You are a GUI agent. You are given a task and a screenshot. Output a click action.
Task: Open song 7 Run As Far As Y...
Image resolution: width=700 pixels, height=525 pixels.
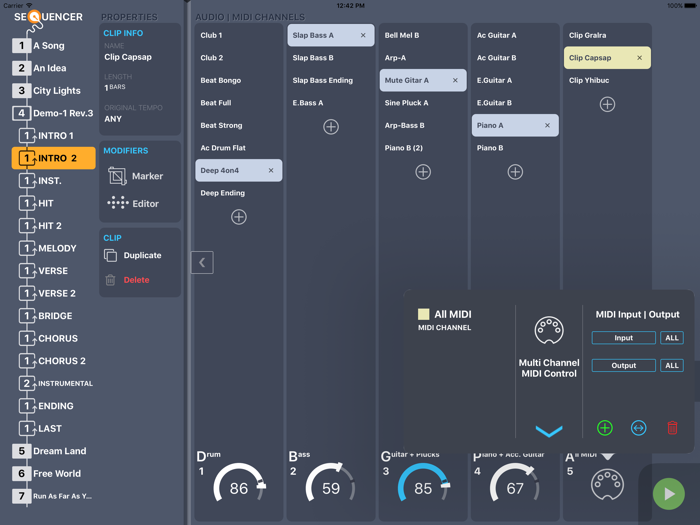52,496
